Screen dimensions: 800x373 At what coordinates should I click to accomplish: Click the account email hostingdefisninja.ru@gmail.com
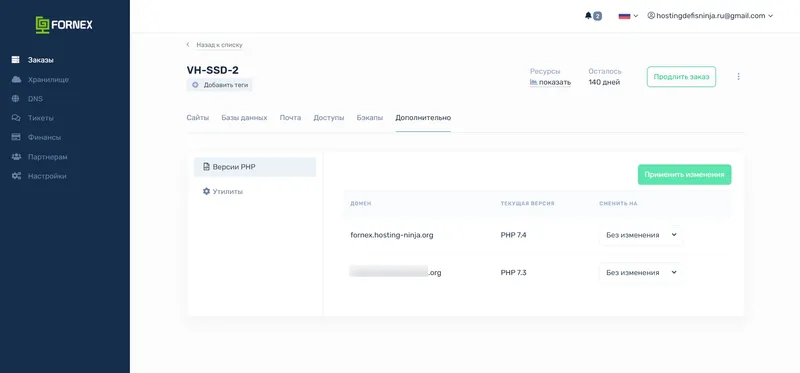pyautogui.click(x=711, y=16)
